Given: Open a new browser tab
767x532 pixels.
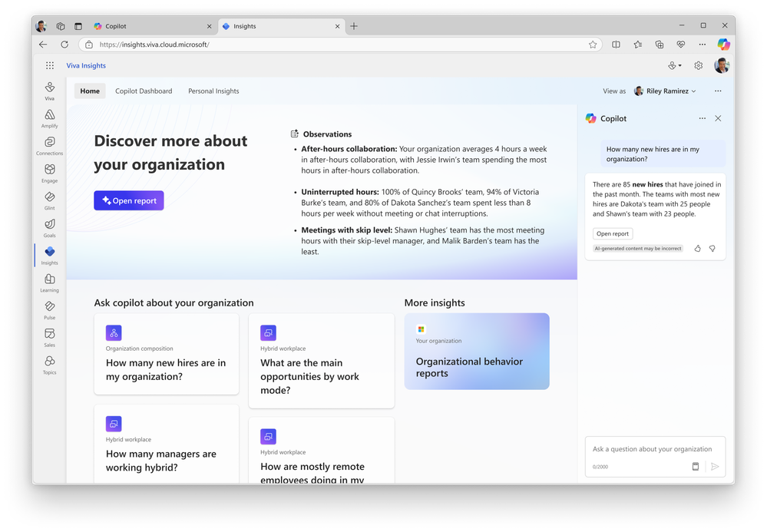Looking at the screenshot, I should pos(354,26).
